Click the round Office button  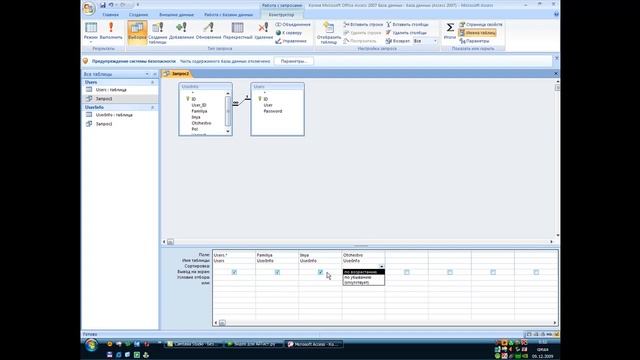coord(89,8)
